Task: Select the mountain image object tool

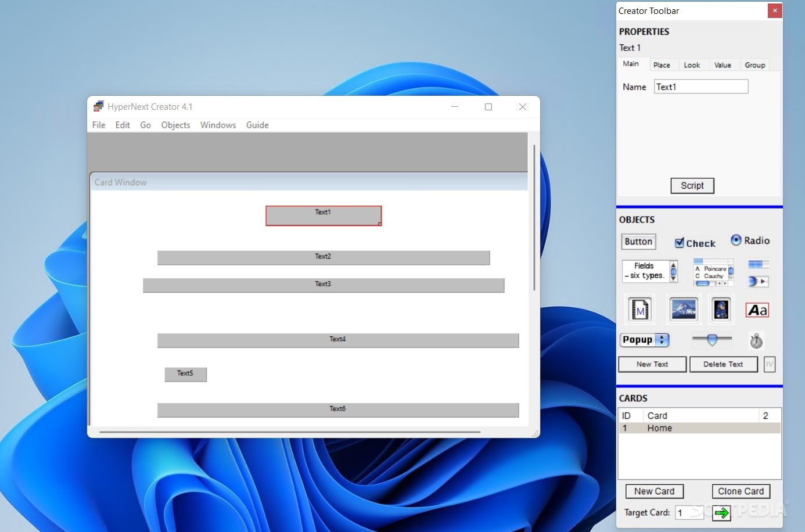Action: pyautogui.click(x=684, y=309)
